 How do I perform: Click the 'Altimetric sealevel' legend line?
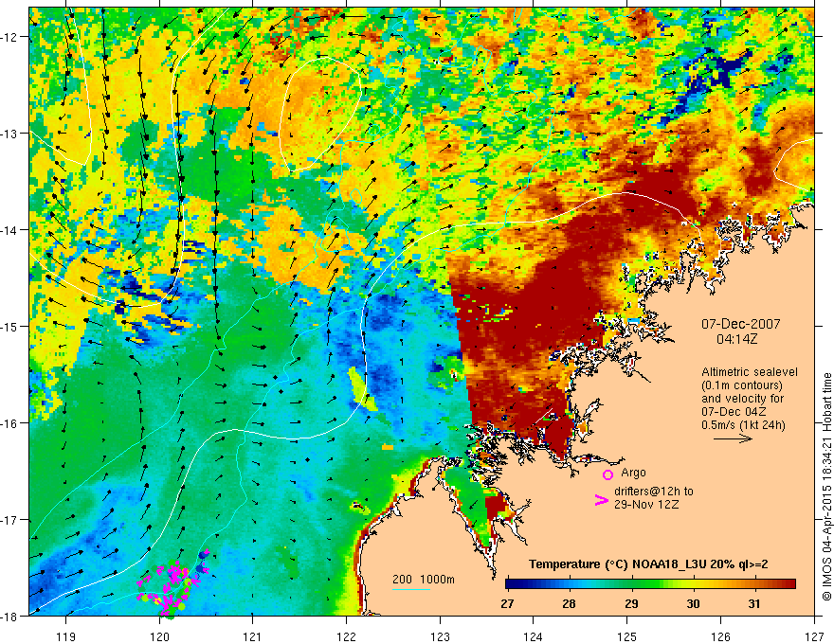[750, 372]
